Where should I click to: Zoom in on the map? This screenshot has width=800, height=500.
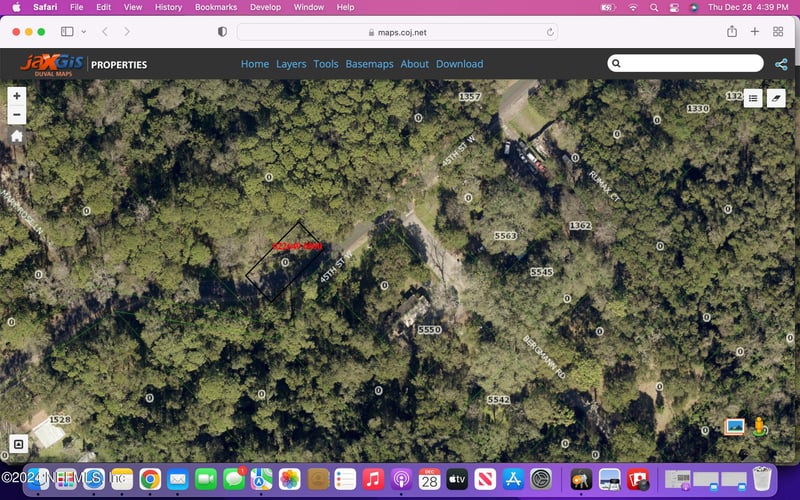(x=17, y=96)
